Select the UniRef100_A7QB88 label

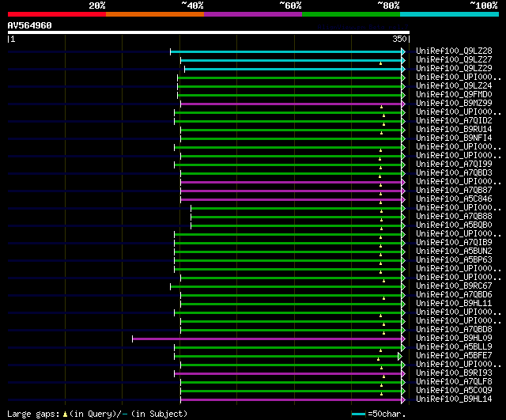click(454, 216)
